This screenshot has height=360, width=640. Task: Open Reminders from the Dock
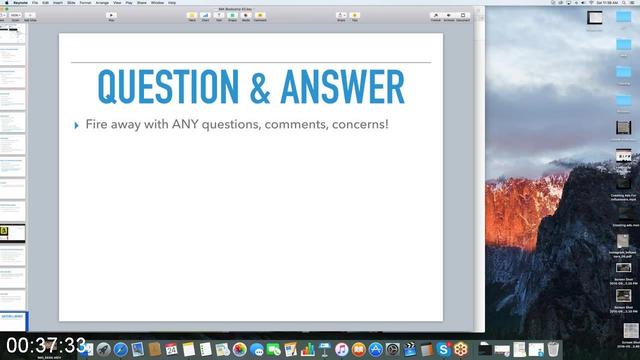(206, 349)
